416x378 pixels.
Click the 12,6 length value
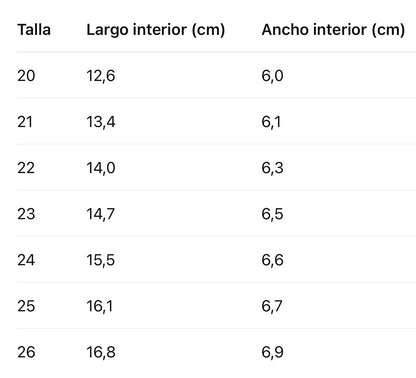(101, 76)
